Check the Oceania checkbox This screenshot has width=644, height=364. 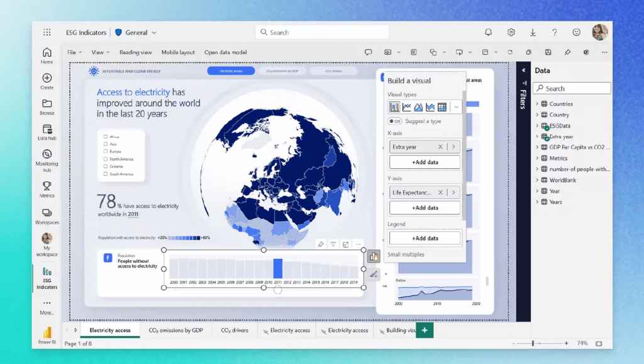pyautogui.click(x=106, y=166)
